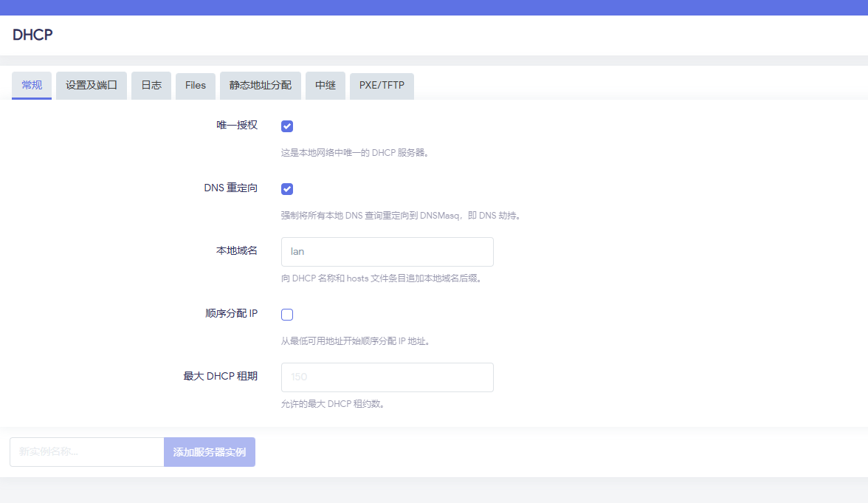The image size is (868, 503).
Task: Click the 最大 DHCP 租期 field label text
Action: [220, 377]
